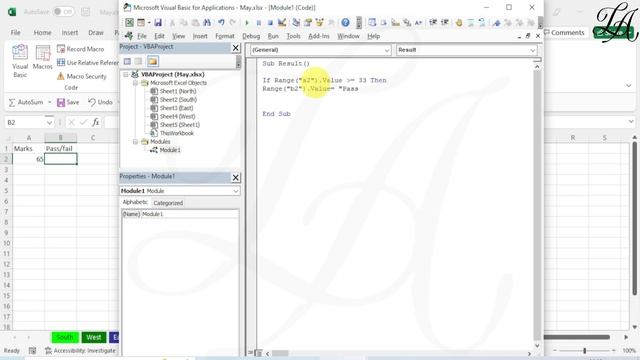Viewport: 640px width, 360px height.
Task: Click the Insert Function fx icon
Action: tap(96, 122)
